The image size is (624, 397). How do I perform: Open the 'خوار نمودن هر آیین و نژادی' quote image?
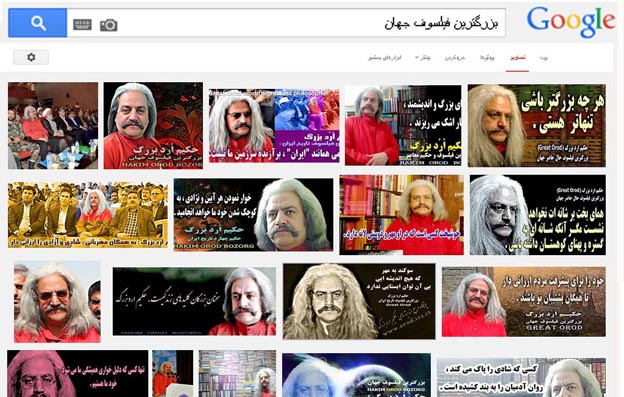tap(254, 215)
